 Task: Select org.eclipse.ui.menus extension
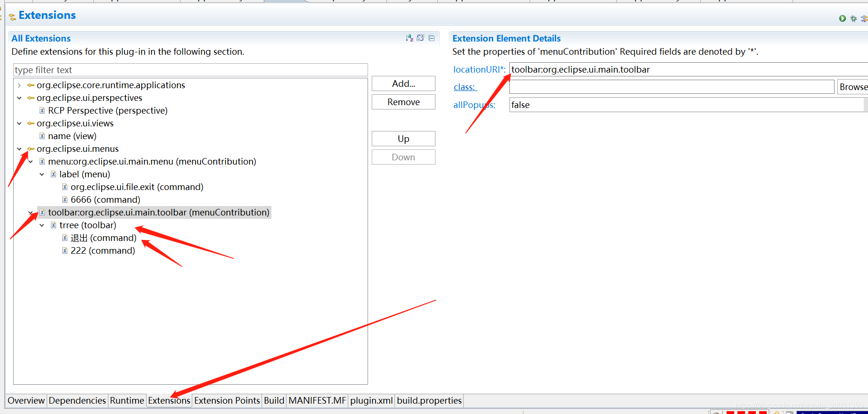(78, 149)
